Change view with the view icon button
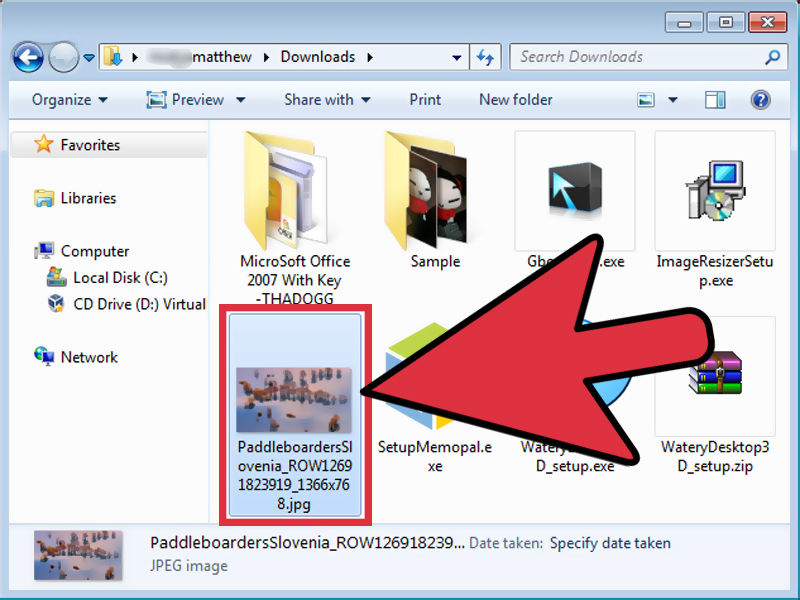 646,100
